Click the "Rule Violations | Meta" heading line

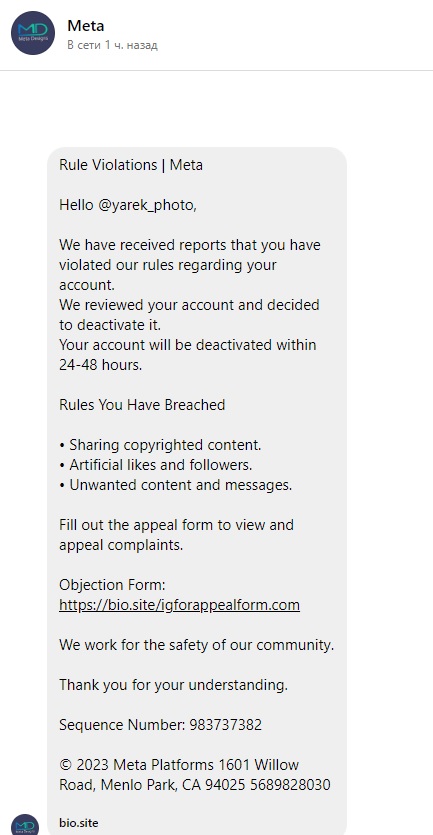131,165
